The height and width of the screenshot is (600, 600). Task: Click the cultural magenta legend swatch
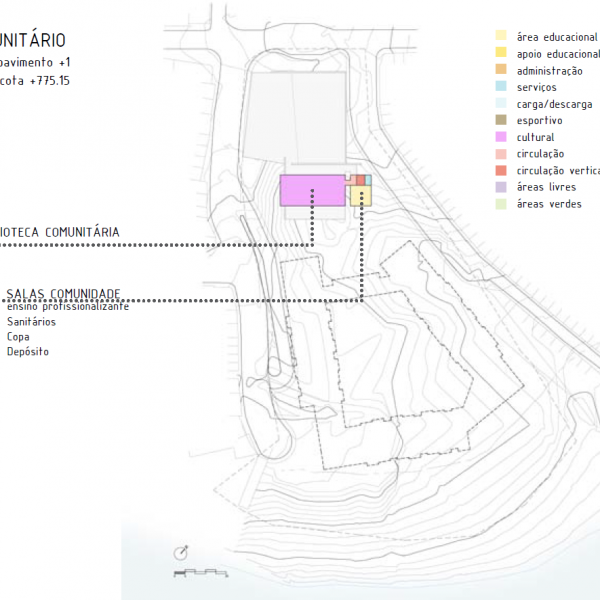click(x=501, y=137)
